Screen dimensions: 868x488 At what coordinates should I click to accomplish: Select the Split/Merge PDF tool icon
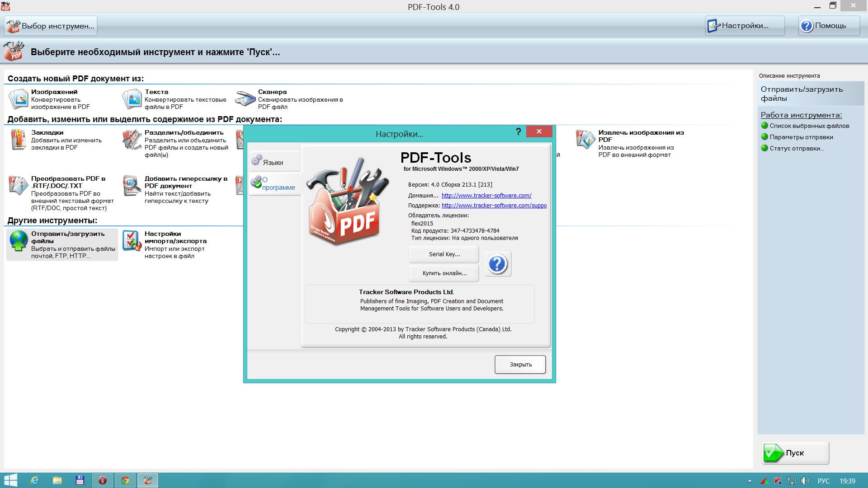tap(132, 139)
